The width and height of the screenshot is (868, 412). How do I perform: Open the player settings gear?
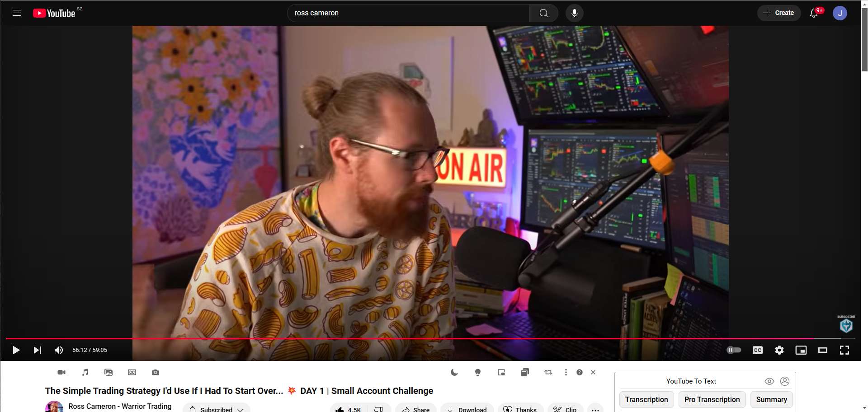[x=779, y=350]
